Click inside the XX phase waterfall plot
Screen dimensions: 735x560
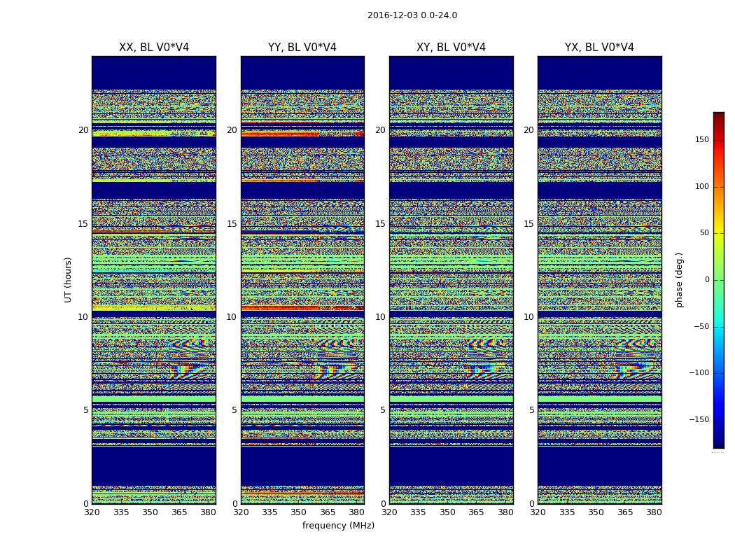pyautogui.click(x=154, y=280)
